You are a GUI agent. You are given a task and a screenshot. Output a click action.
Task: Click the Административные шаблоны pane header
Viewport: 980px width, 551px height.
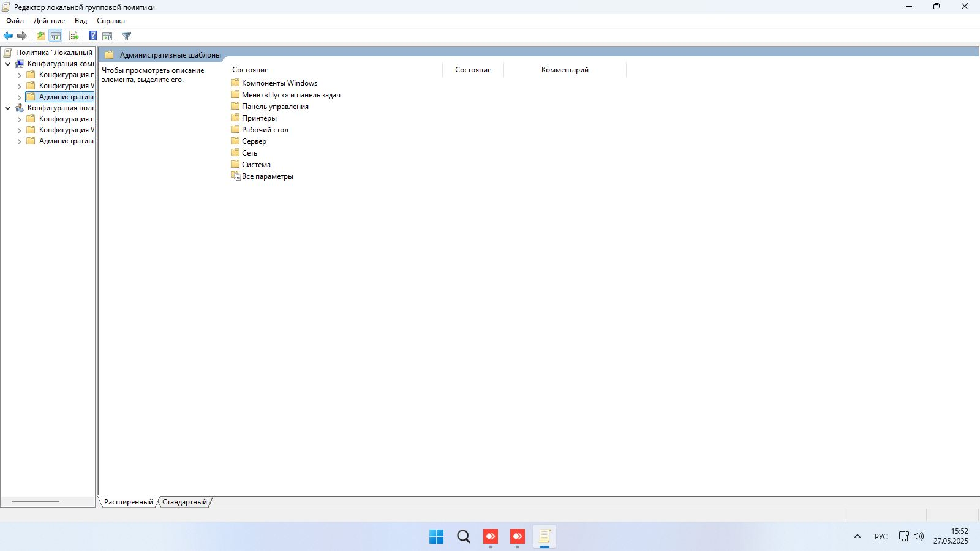(x=170, y=55)
